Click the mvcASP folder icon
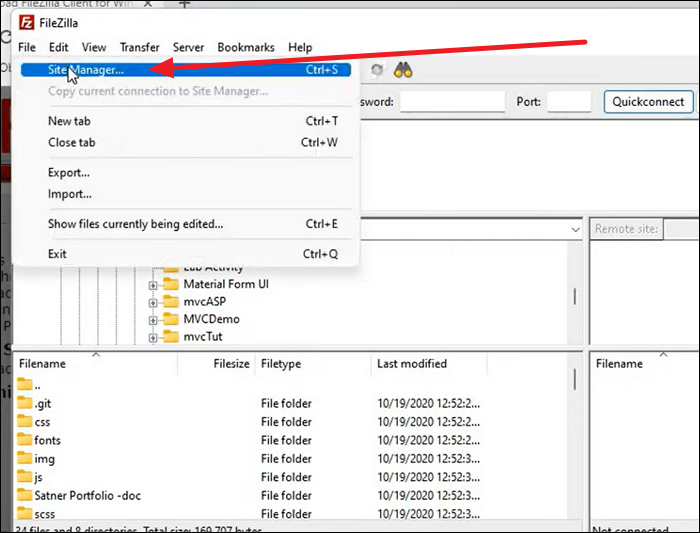This screenshot has height=533, width=700. click(171, 301)
